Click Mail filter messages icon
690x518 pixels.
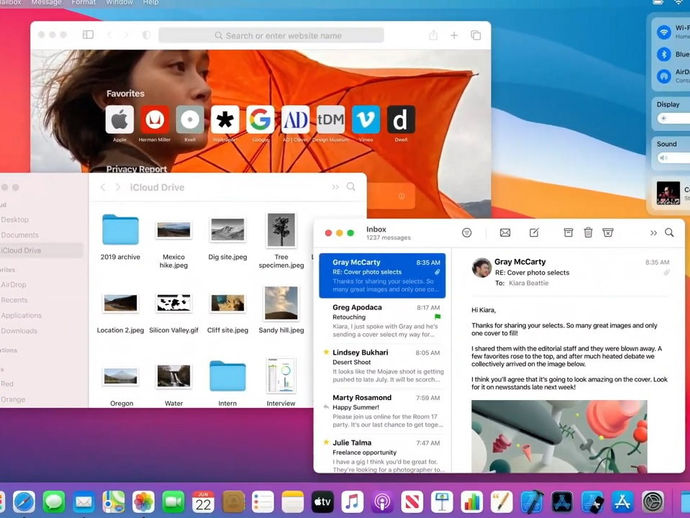point(467,233)
